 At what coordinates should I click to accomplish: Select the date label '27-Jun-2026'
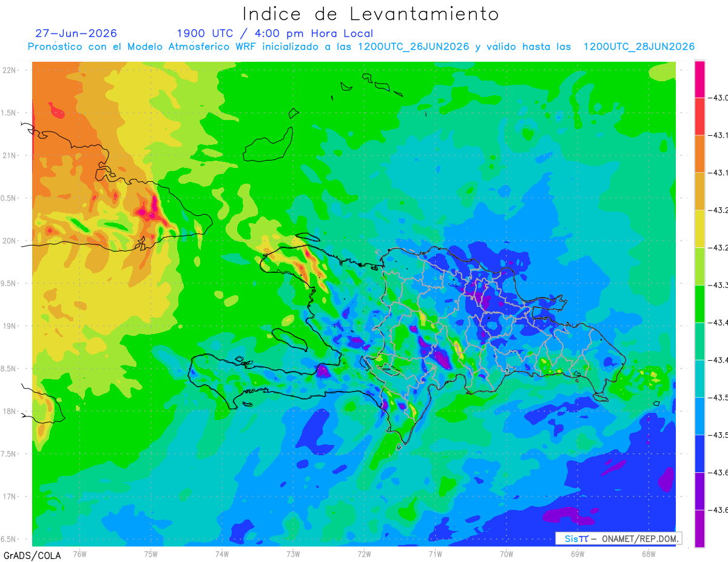76,33
